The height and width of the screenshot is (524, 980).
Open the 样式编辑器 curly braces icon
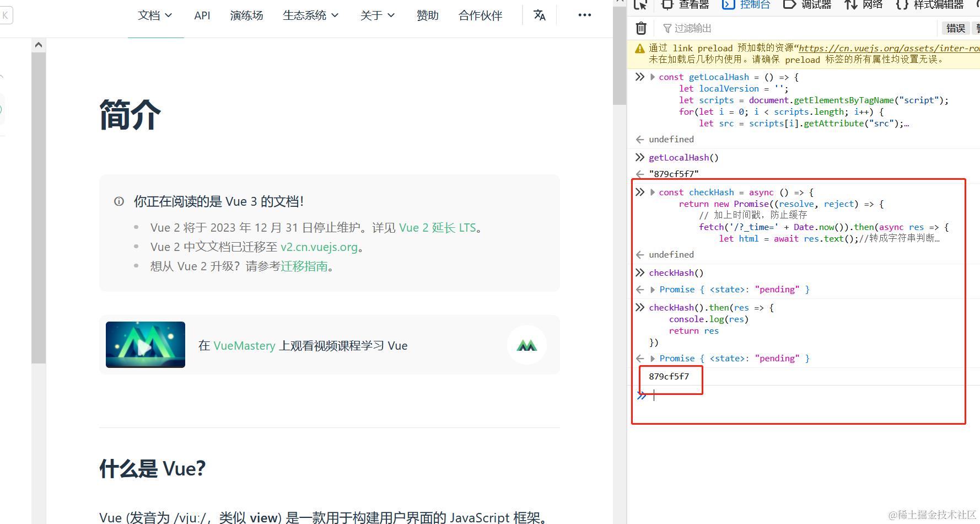tap(902, 5)
